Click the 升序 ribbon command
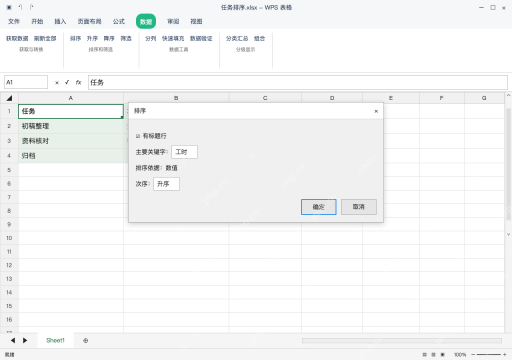This screenshot has width=512, height=360. (92, 39)
